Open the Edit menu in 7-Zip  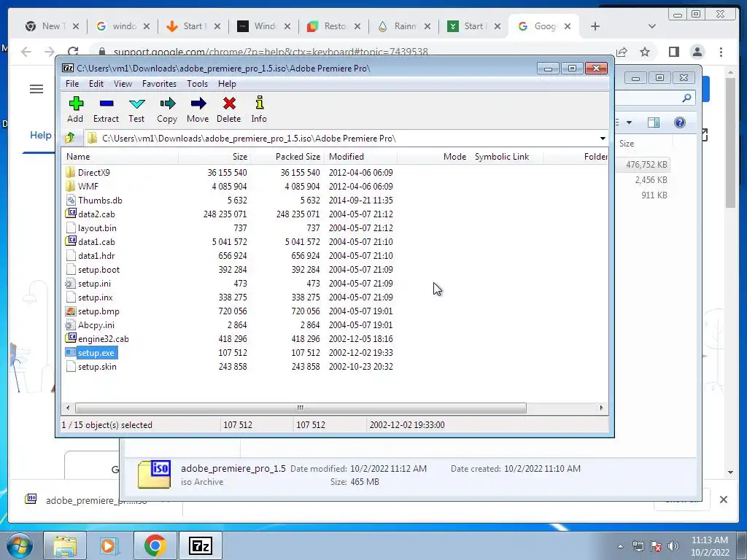click(96, 84)
